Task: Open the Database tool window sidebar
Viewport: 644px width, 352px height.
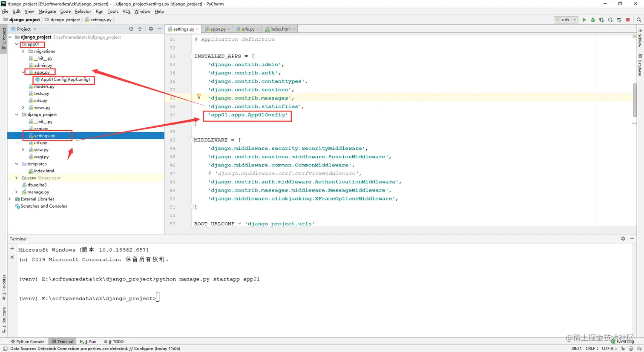Action: click(640, 65)
